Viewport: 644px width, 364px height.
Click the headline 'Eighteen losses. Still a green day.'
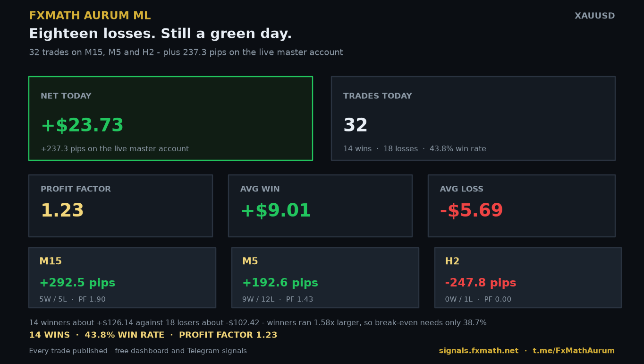(161, 34)
